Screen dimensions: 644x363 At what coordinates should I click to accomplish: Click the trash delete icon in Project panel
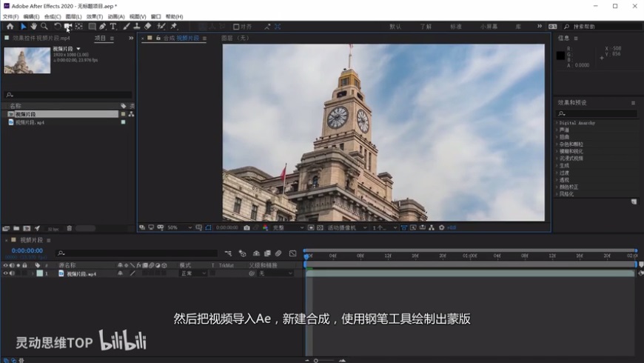pyautogui.click(x=70, y=228)
